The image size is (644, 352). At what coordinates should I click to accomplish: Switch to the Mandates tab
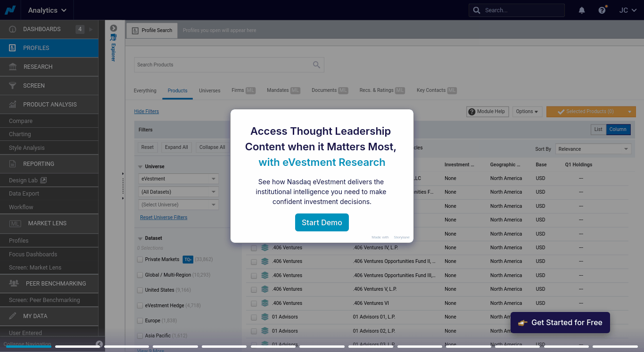[283, 90]
